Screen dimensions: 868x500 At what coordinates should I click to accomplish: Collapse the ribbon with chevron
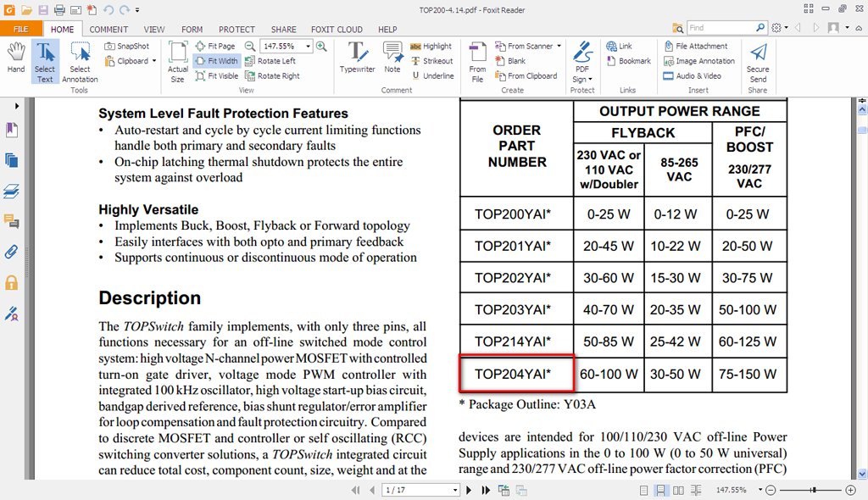(859, 28)
